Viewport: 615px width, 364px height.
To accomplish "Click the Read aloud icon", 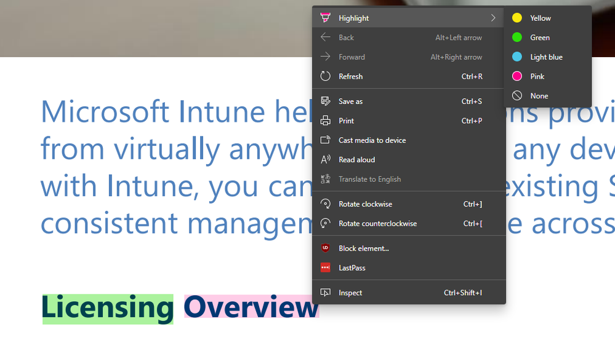I will pos(325,159).
